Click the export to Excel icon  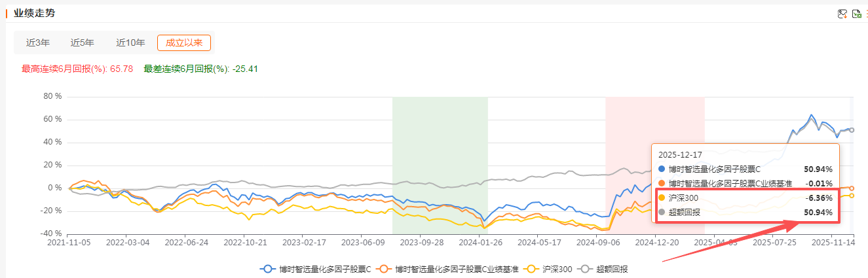coord(856,14)
